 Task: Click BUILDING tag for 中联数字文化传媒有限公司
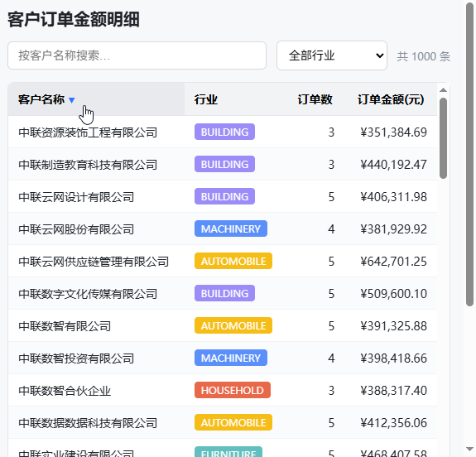pyautogui.click(x=224, y=293)
